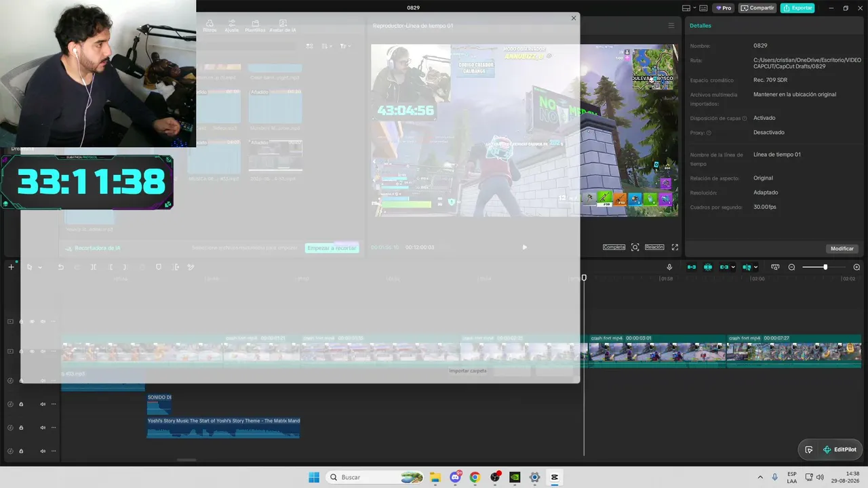Select the Yoshi's Story Music audio clip

223,428
